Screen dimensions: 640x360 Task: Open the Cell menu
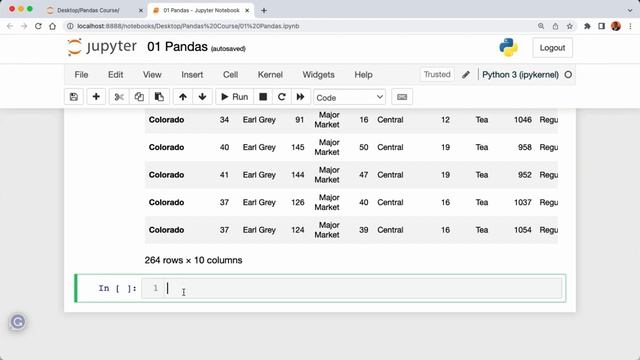click(x=231, y=75)
